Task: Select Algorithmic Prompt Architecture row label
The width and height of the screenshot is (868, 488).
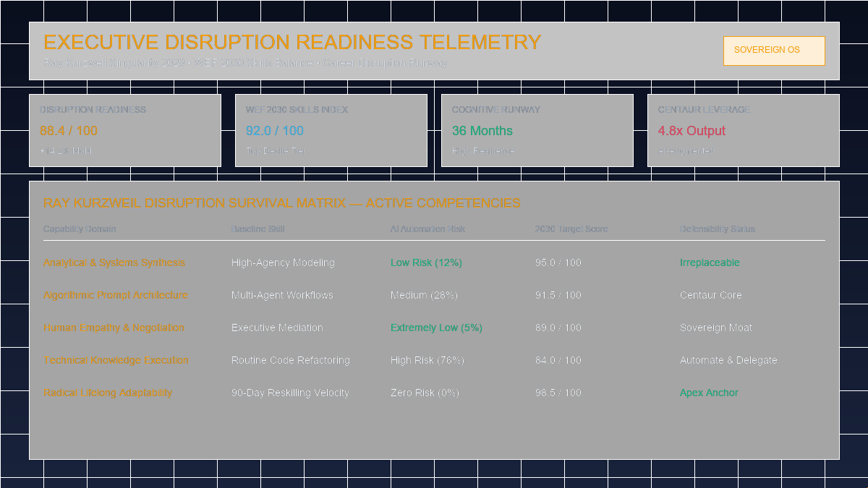Action: (116, 295)
